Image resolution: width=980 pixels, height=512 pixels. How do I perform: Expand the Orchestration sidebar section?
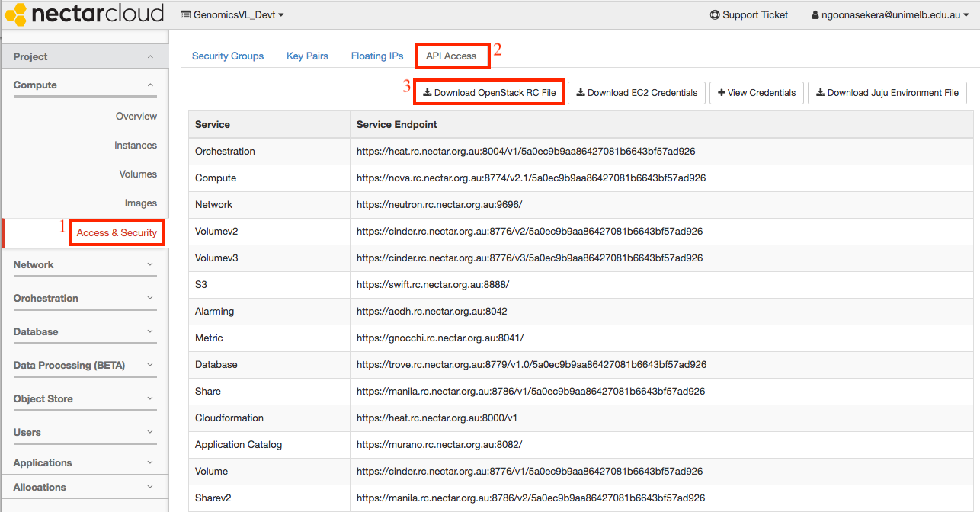pyautogui.click(x=84, y=299)
